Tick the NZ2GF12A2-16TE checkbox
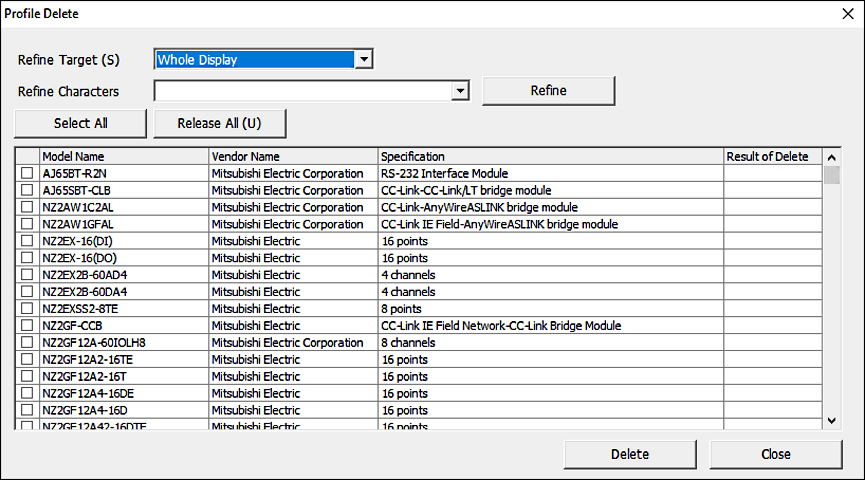 coord(26,359)
